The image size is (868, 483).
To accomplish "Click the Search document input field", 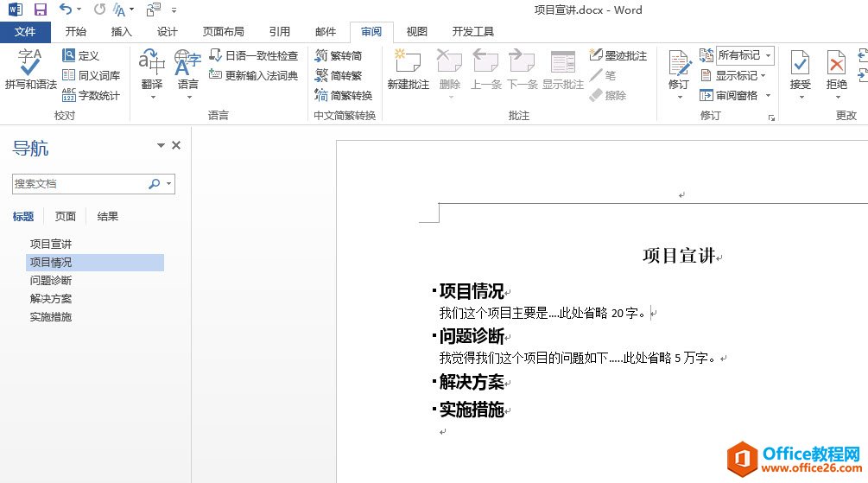I will [78, 184].
